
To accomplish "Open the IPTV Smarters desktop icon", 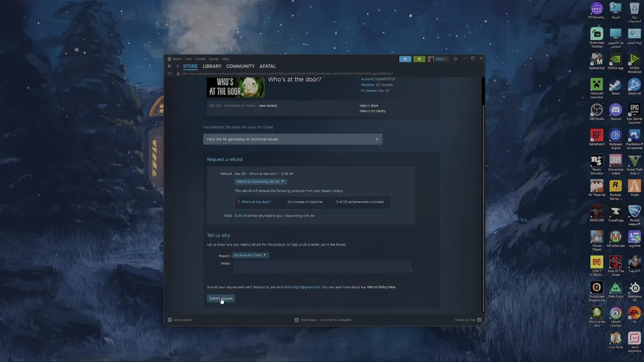I will point(597,11).
